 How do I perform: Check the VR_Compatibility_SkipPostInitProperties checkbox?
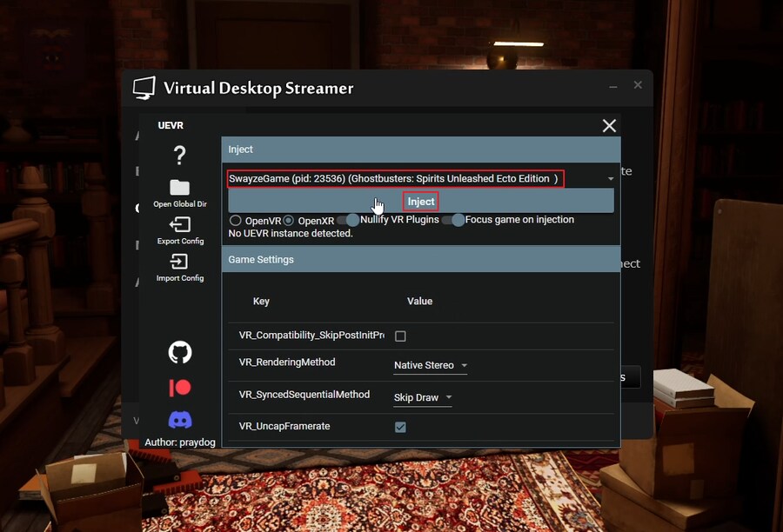[400, 336]
